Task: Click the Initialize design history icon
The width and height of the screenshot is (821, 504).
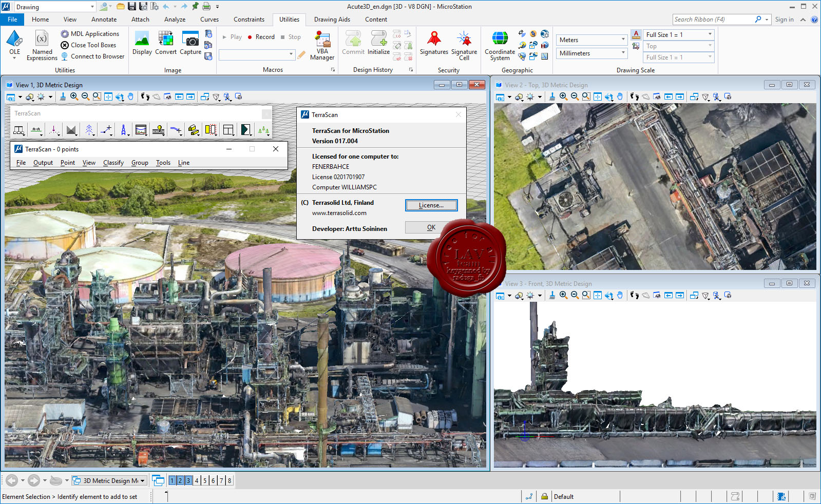Action: tap(378, 43)
